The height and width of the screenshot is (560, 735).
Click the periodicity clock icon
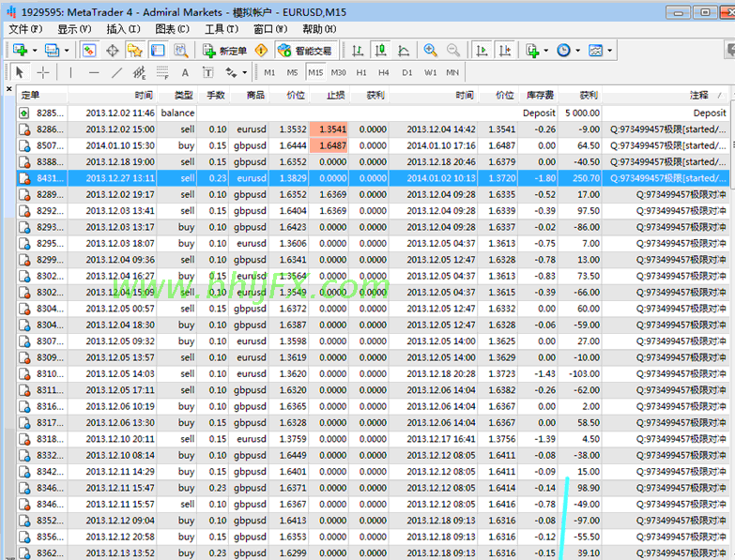click(x=563, y=50)
